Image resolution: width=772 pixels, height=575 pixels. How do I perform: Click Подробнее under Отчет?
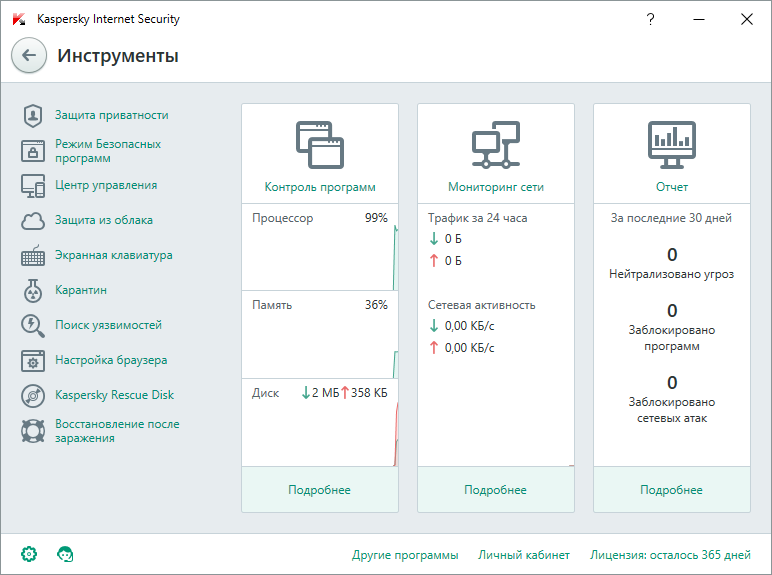pos(672,490)
